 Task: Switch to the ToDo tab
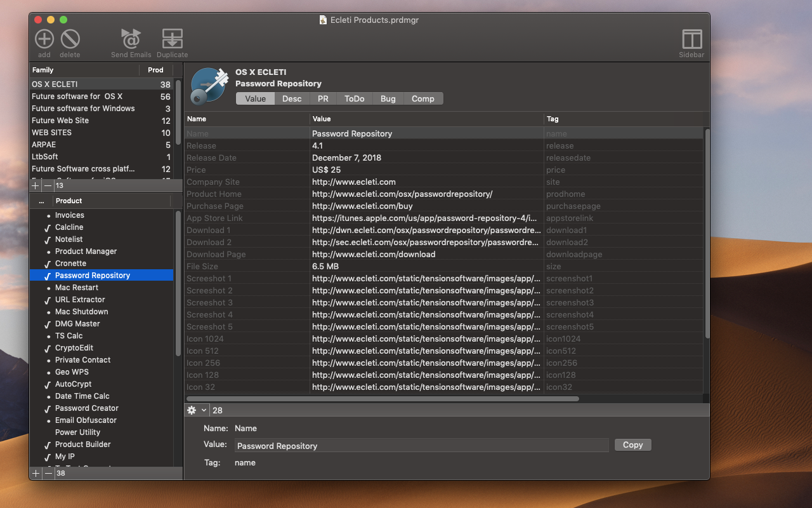354,98
